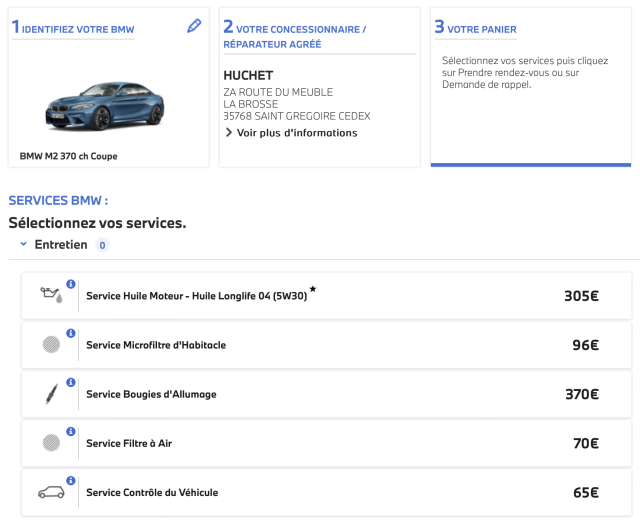Click the Sélectionnez vos services heading
Screen dimensions: 640x525
tap(97, 223)
